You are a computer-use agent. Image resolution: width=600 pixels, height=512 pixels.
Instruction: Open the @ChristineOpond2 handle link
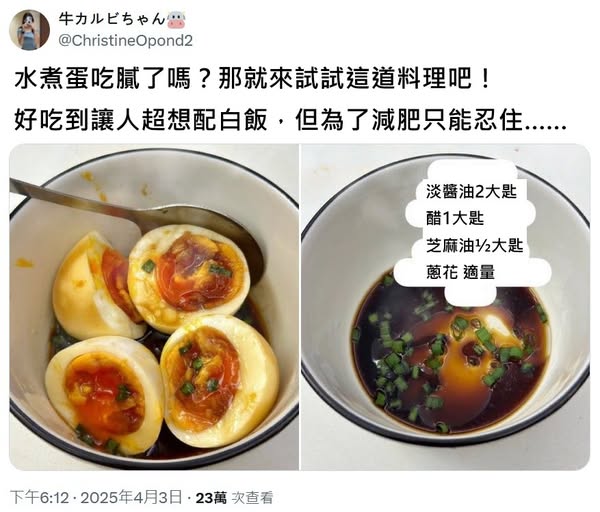[126, 41]
